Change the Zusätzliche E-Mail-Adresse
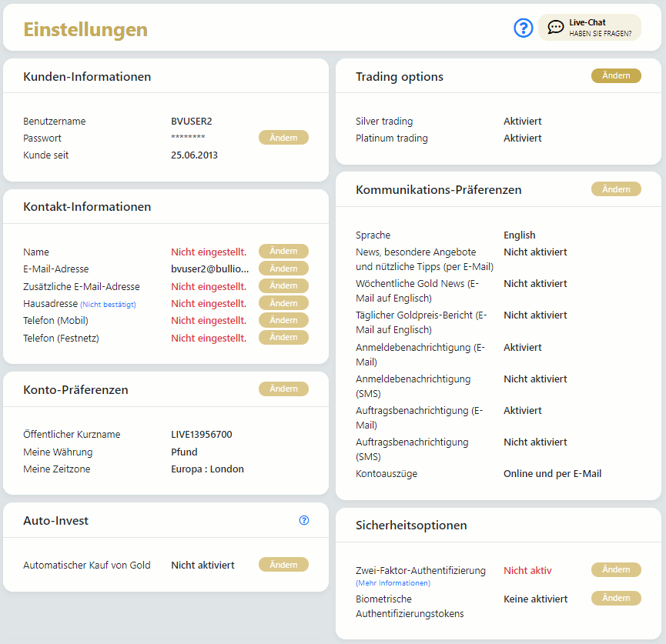666x644 pixels. [x=283, y=286]
